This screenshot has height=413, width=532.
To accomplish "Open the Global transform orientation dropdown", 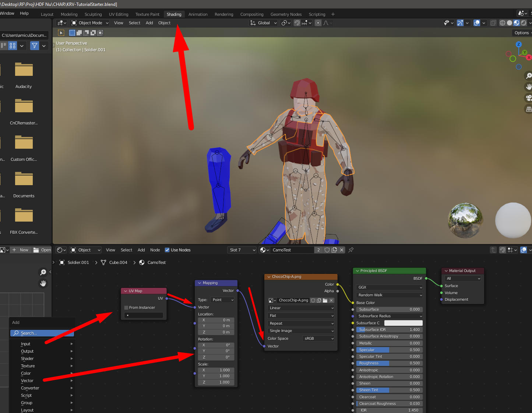I will point(263,23).
